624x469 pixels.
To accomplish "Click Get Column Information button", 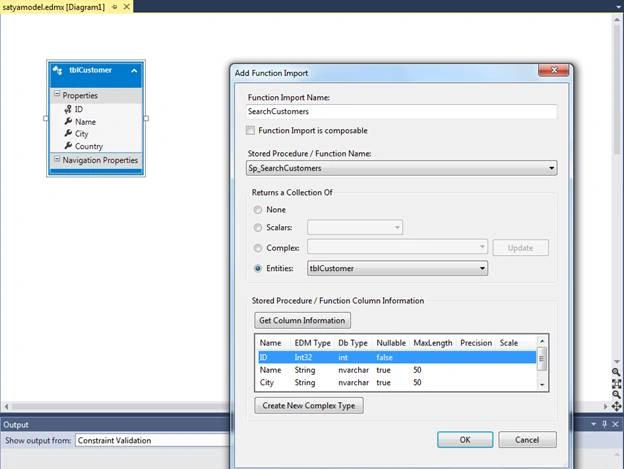I will 302,320.
